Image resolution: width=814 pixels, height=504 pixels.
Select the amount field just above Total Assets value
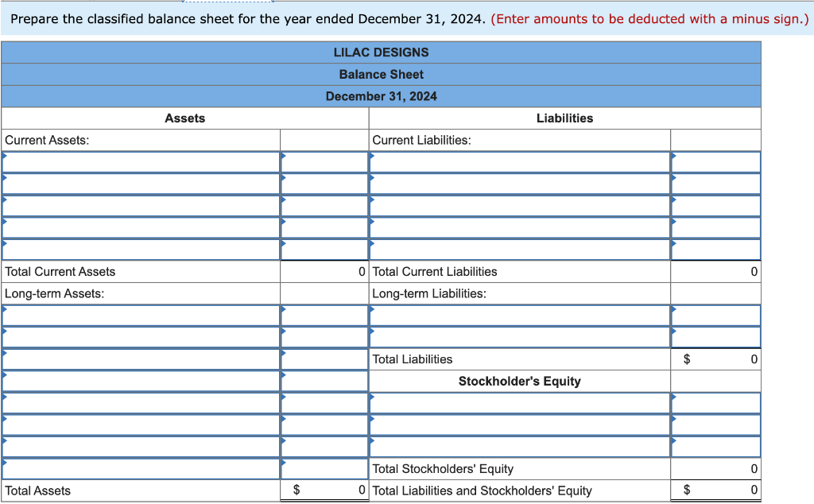tap(324, 469)
